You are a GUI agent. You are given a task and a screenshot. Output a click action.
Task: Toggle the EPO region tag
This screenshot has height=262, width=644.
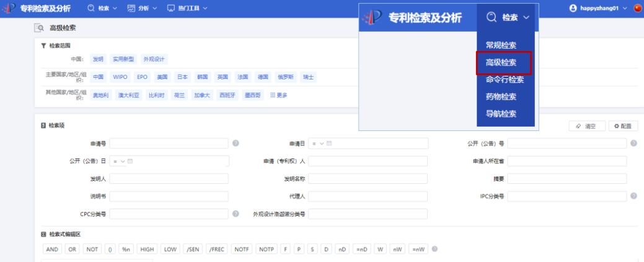(x=142, y=77)
